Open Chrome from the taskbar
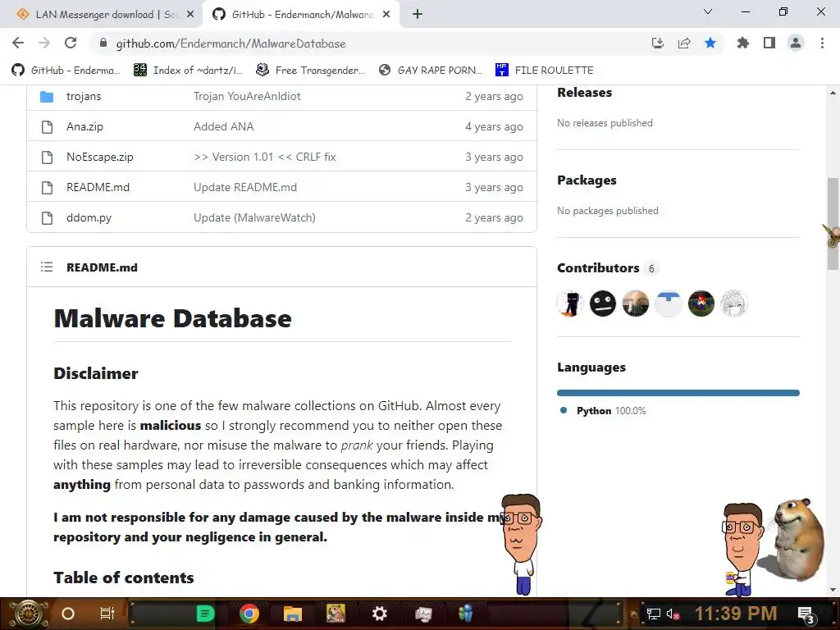This screenshot has width=840, height=630. click(249, 614)
